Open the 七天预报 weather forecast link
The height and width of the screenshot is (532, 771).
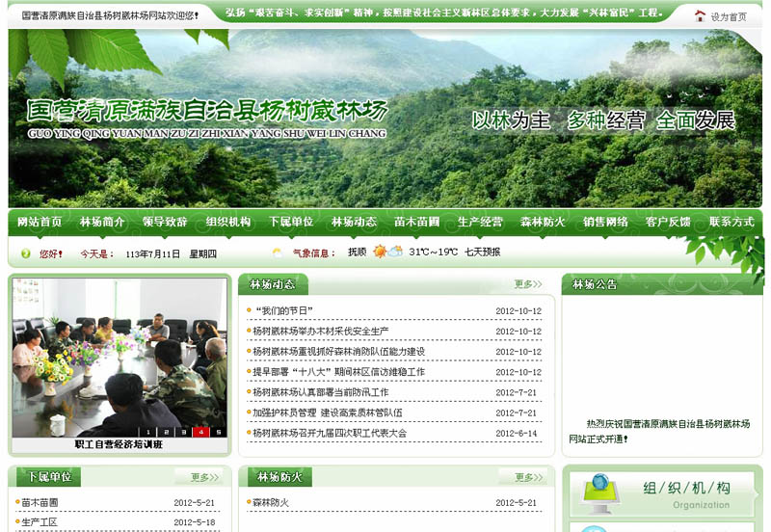pyautogui.click(x=482, y=253)
